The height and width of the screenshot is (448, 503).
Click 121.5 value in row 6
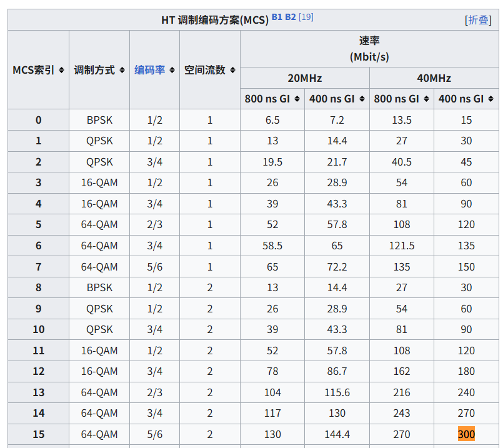(402, 246)
